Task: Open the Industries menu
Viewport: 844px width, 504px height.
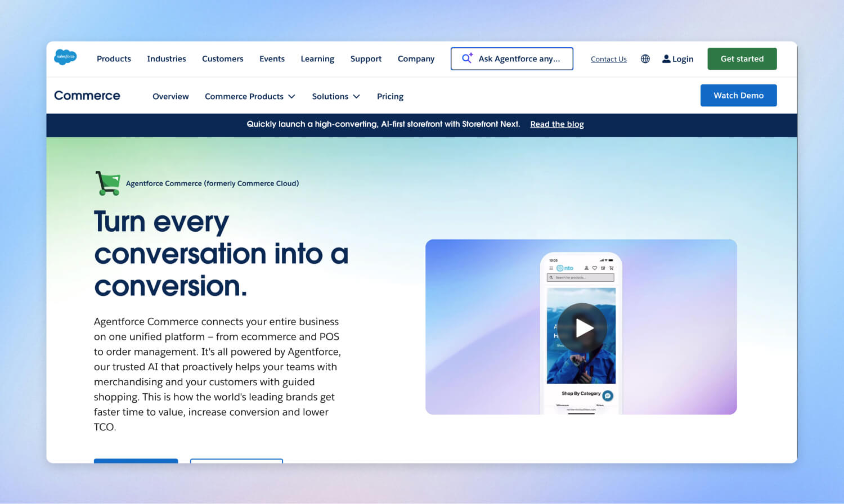Action: 167,58
